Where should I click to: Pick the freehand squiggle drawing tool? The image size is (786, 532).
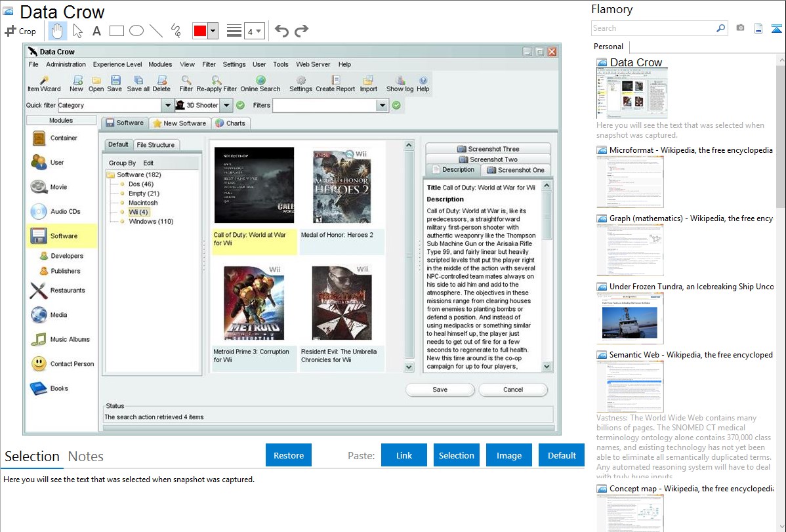(x=176, y=31)
